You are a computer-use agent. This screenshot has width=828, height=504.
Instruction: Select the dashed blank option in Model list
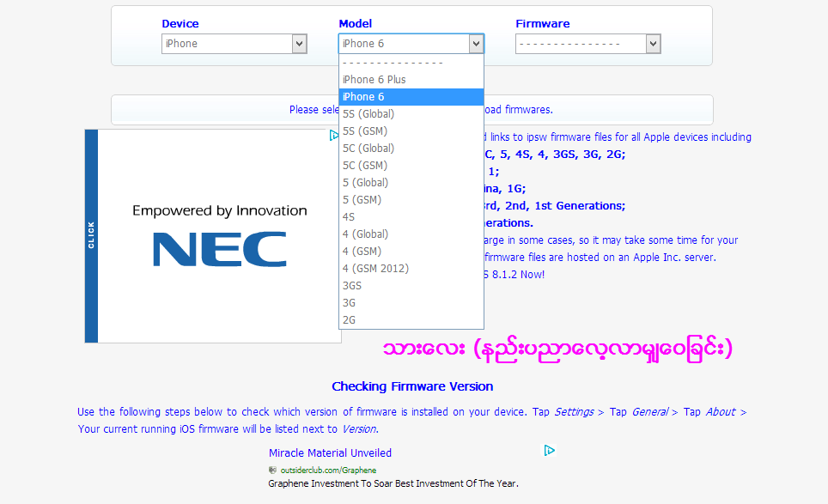pos(411,63)
